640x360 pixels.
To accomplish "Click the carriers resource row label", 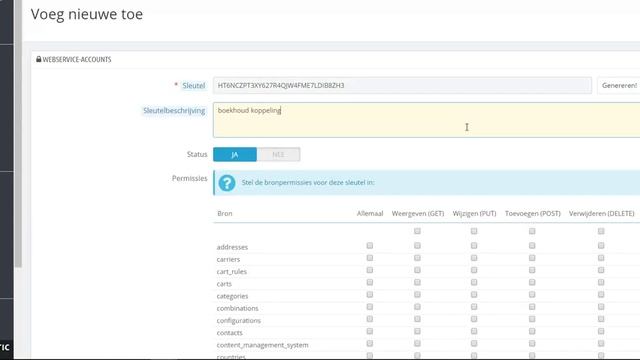I will (x=228, y=259).
